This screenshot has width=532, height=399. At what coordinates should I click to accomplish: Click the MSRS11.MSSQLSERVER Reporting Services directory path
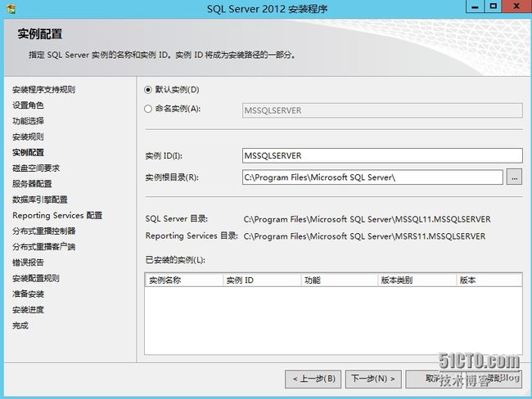pos(364,236)
